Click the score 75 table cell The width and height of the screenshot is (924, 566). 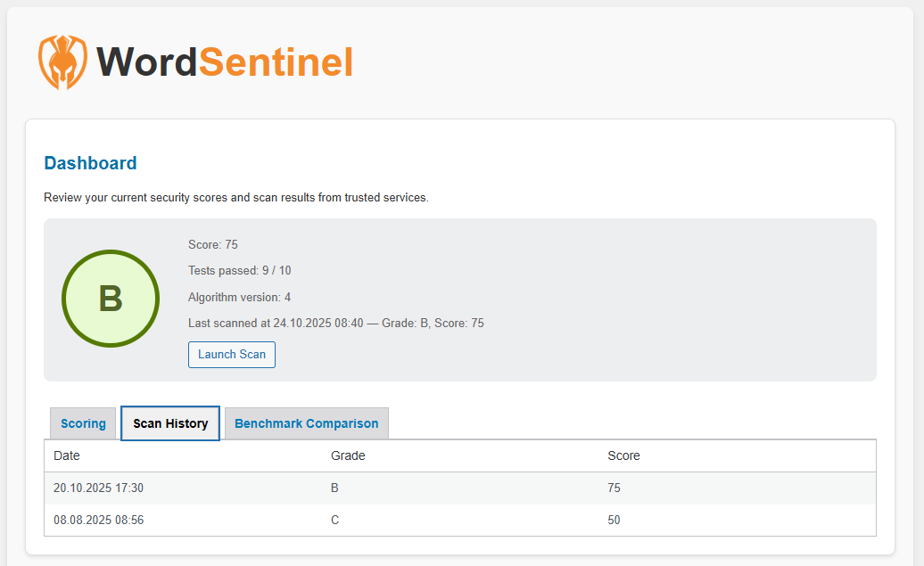tap(614, 488)
